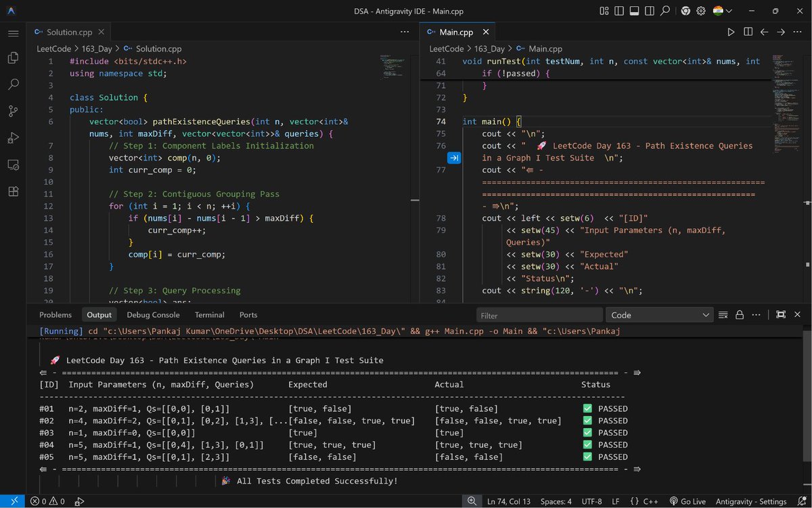Viewport: 812px width, 508px height.
Task: Click the #01 test result row in the output
Action: click(334, 408)
